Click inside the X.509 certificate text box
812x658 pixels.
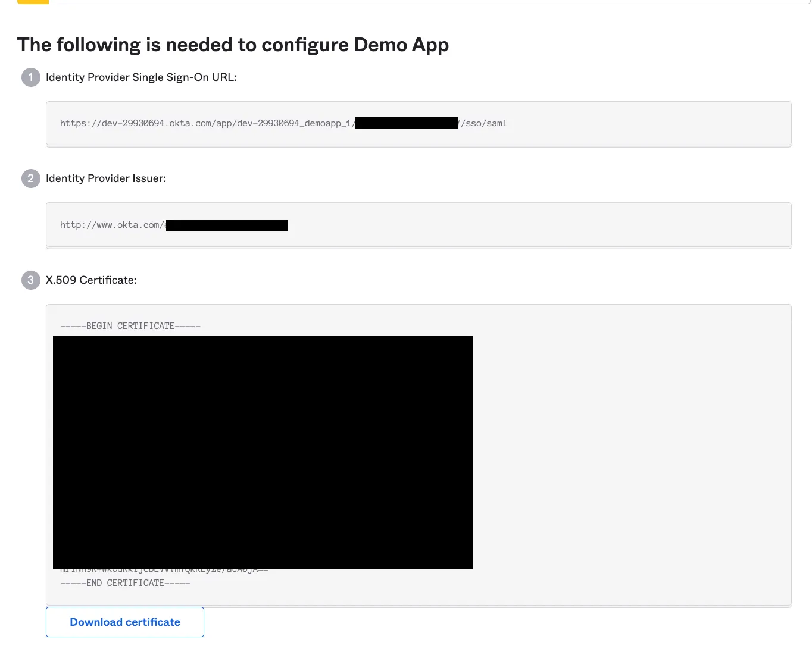click(x=419, y=456)
